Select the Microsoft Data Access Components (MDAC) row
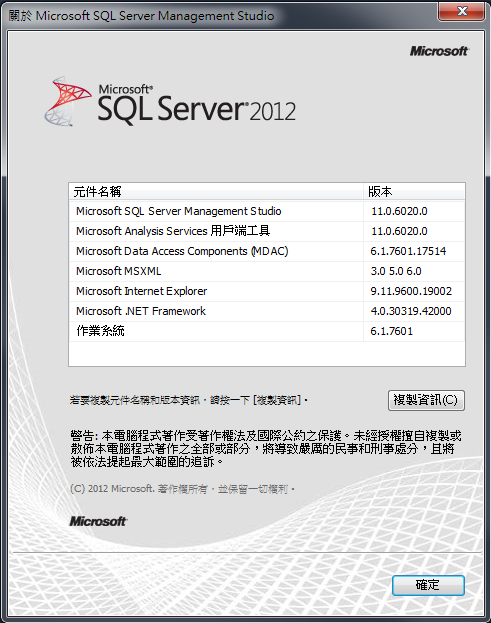The height and width of the screenshot is (623, 491). [x=267, y=251]
